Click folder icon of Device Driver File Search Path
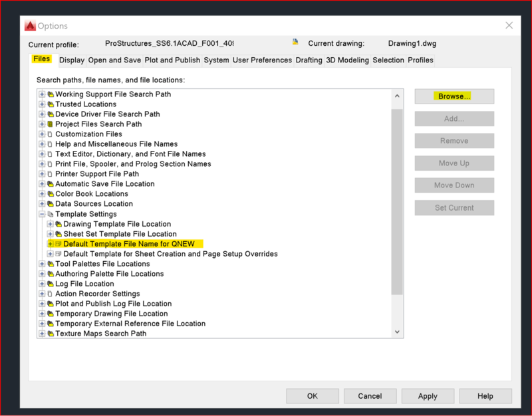 [51, 114]
